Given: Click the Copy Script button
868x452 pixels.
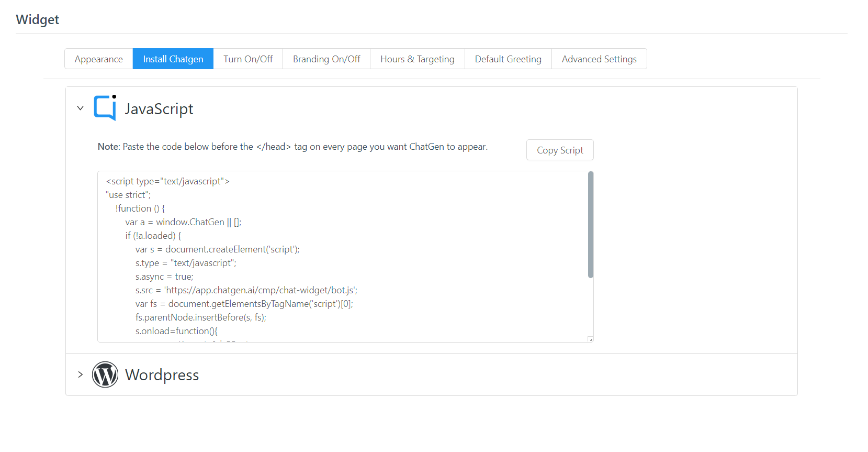Looking at the screenshot, I should click(x=560, y=150).
